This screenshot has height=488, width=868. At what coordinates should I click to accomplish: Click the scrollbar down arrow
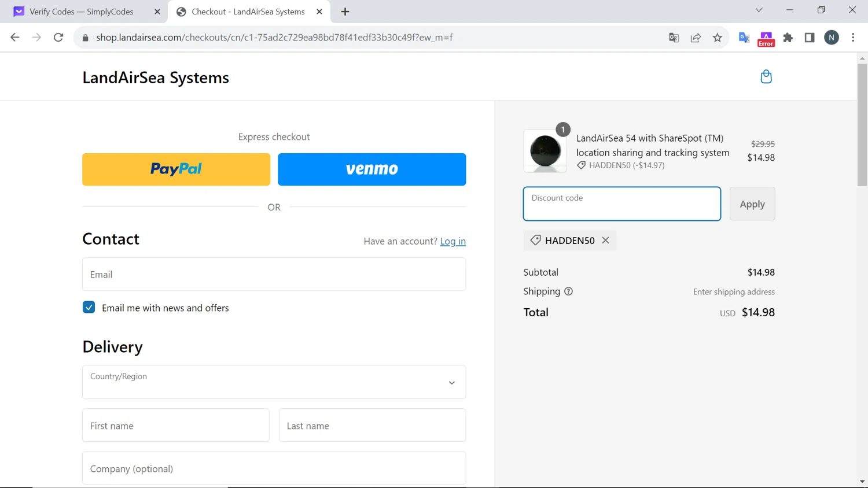click(862, 482)
